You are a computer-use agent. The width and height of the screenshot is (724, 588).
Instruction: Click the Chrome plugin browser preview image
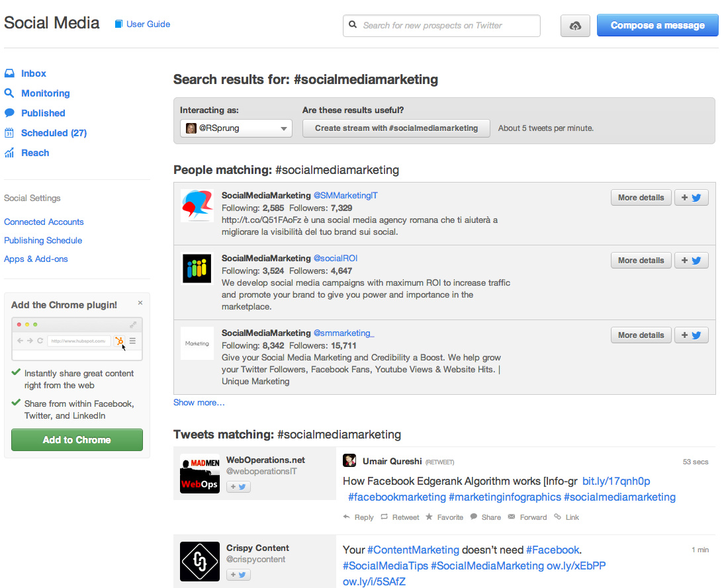tap(77, 339)
